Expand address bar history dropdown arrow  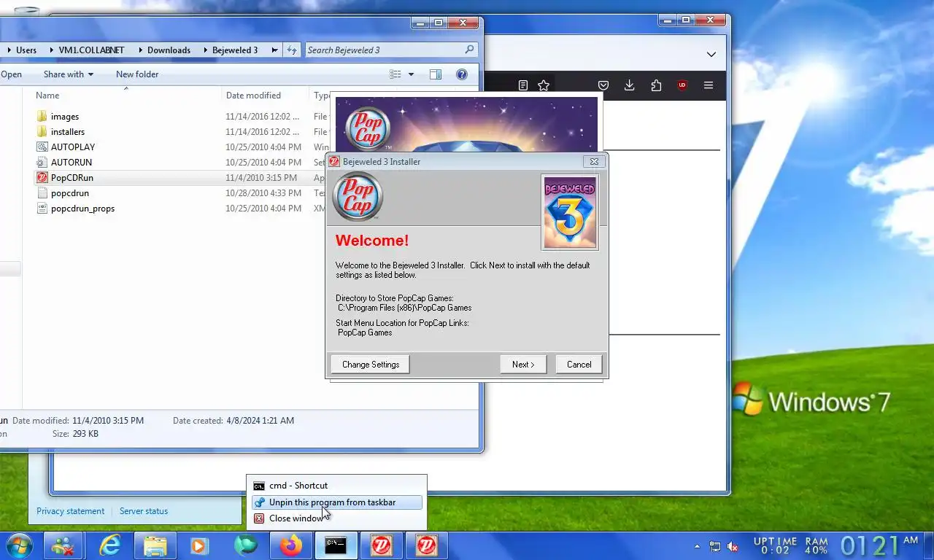tap(274, 50)
